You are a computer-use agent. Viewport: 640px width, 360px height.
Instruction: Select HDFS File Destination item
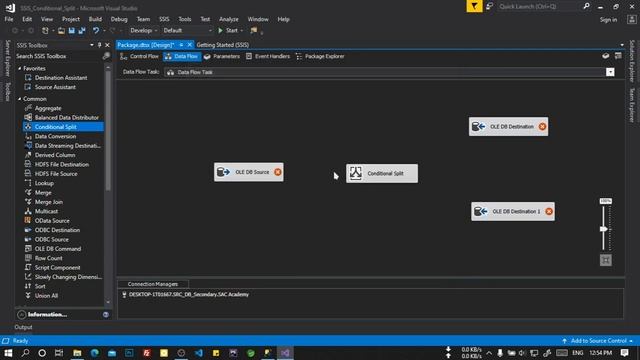(x=62, y=164)
